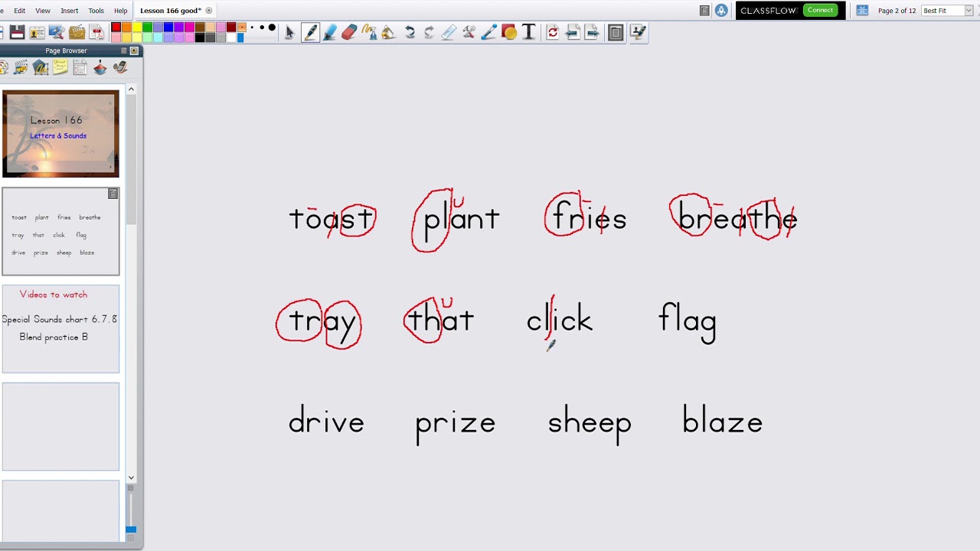Pick the bright green color swatch

pos(147,28)
